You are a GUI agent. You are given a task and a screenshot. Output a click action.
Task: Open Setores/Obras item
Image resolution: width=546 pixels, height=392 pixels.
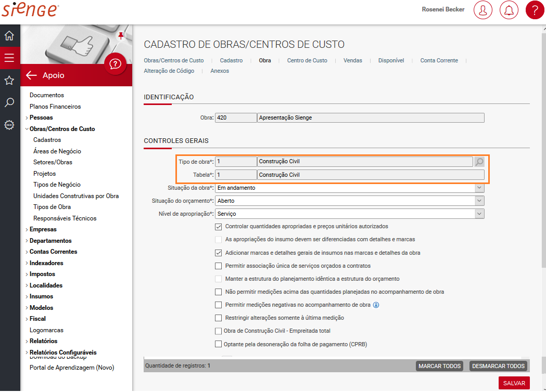coord(53,162)
